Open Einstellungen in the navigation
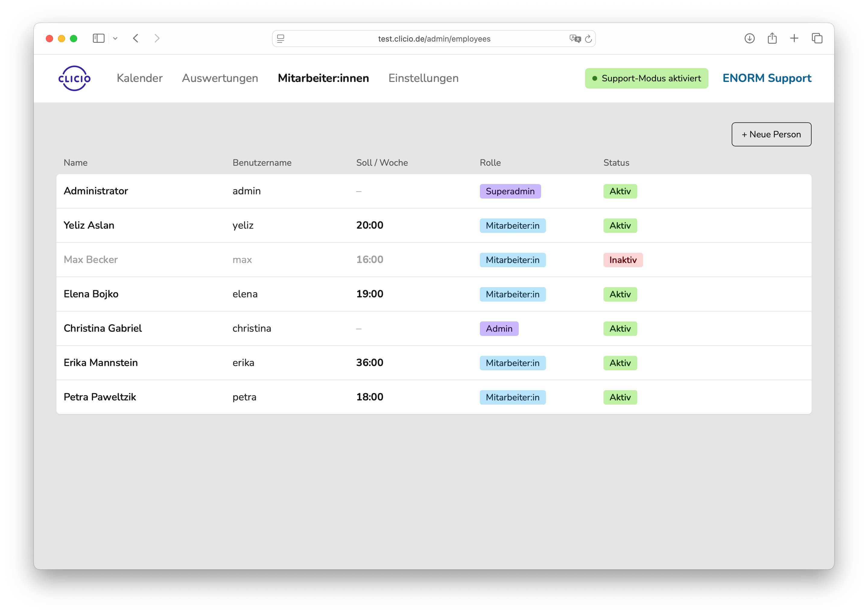This screenshot has height=614, width=868. click(x=423, y=78)
